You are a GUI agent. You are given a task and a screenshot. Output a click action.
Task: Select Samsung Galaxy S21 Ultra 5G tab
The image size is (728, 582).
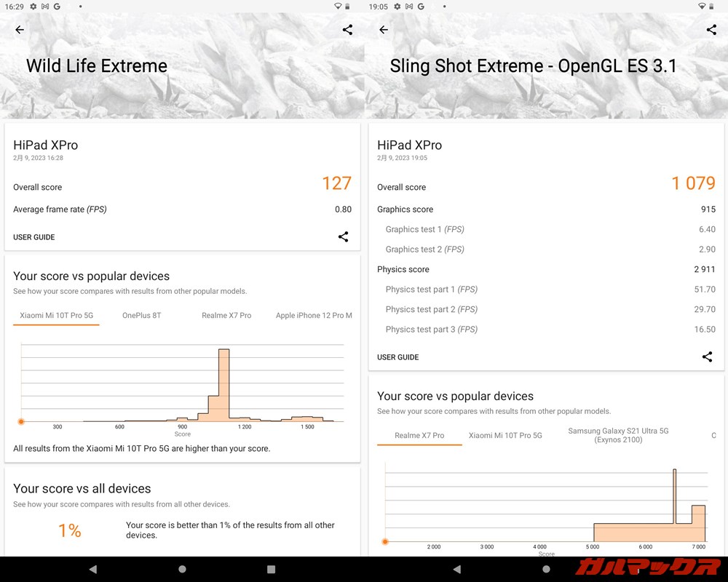tap(618, 435)
